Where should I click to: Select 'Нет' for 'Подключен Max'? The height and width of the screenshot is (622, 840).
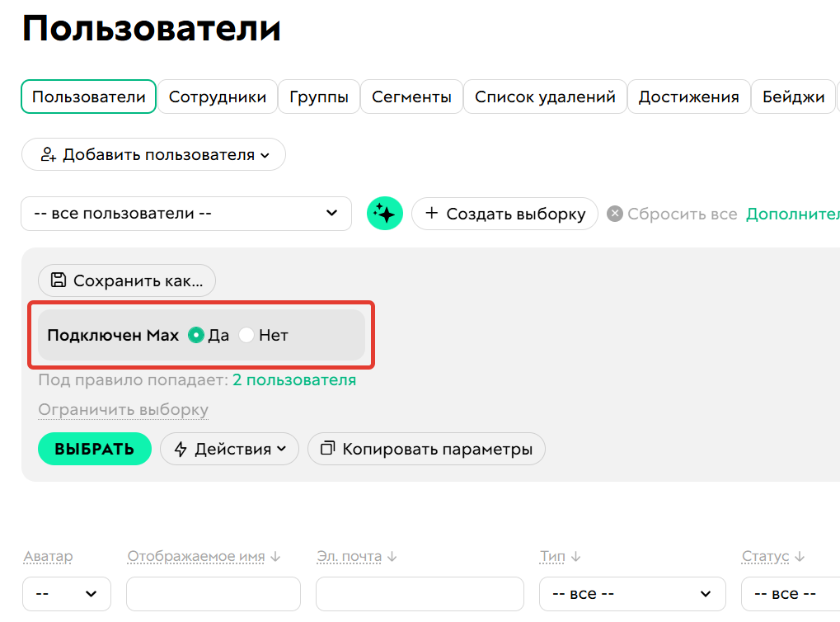(246, 334)
